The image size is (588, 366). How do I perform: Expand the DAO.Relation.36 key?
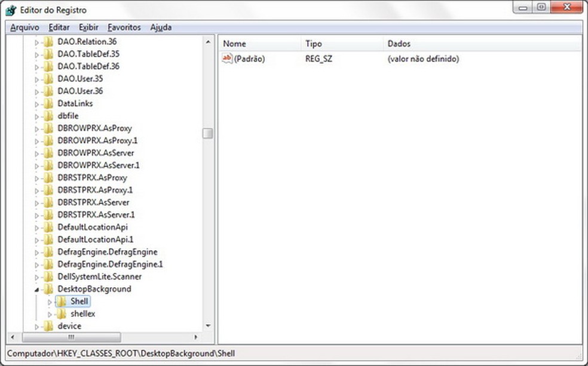(x=37, y=42)
